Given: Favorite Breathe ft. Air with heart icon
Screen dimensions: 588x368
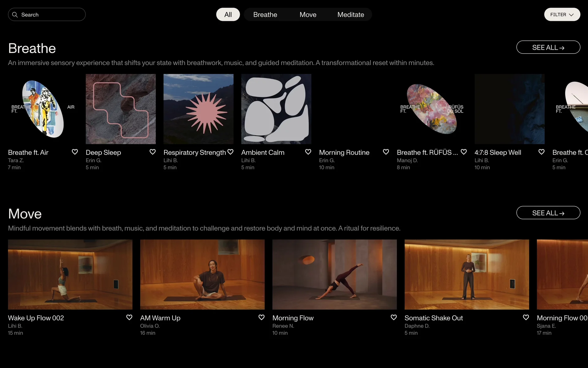Looking at the screenshot, I should click(75, 152).
